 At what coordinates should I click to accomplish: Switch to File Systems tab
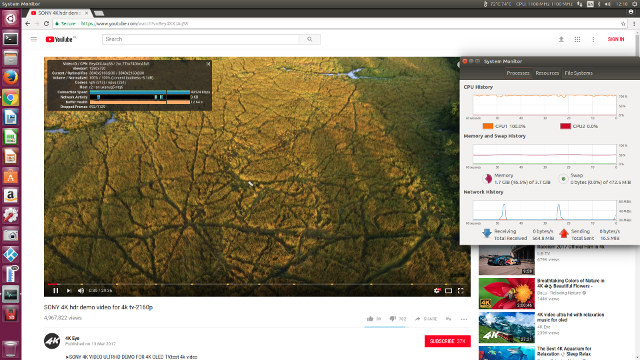(578, 73)
